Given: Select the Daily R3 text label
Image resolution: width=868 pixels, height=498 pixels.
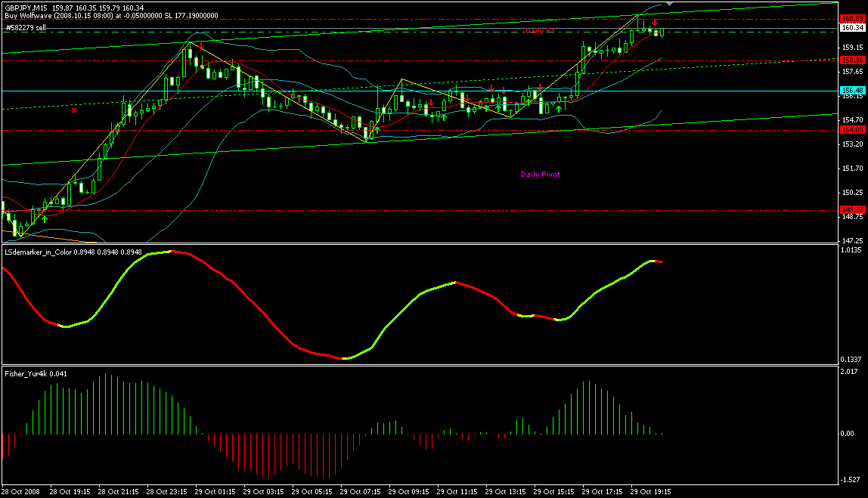Looking at the screenshot, I should pyautogui.click(x=540, y=30).
